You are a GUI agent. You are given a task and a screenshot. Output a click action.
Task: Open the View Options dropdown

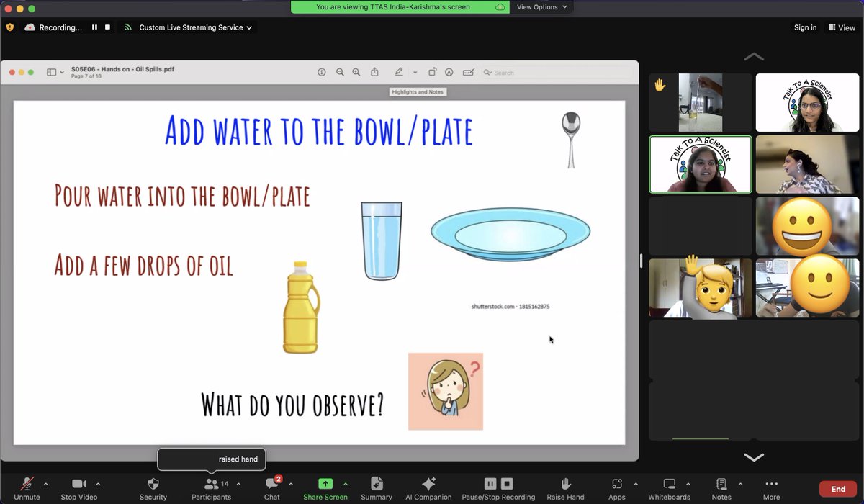pyautogui.click(x=542, y=7)
